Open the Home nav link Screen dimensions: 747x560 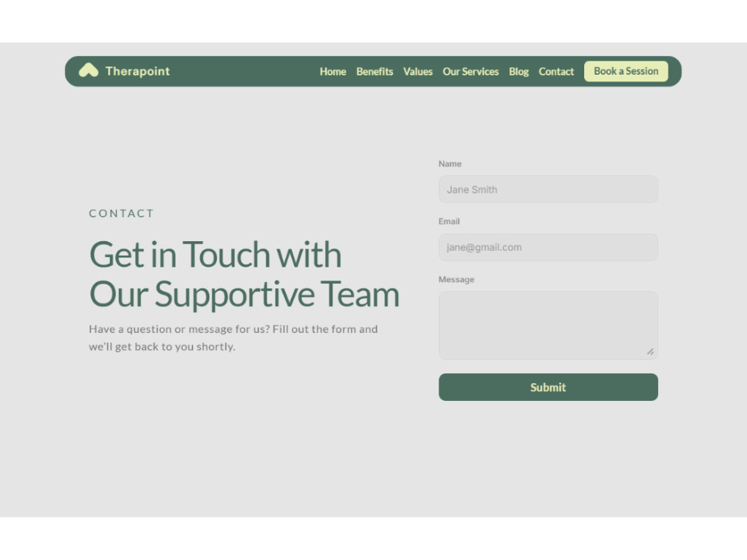pyautogui.click(x=332, y=72)
